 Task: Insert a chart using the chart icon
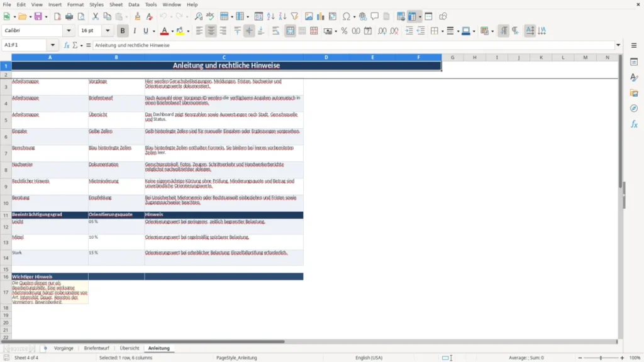click(x=321, y=16)
